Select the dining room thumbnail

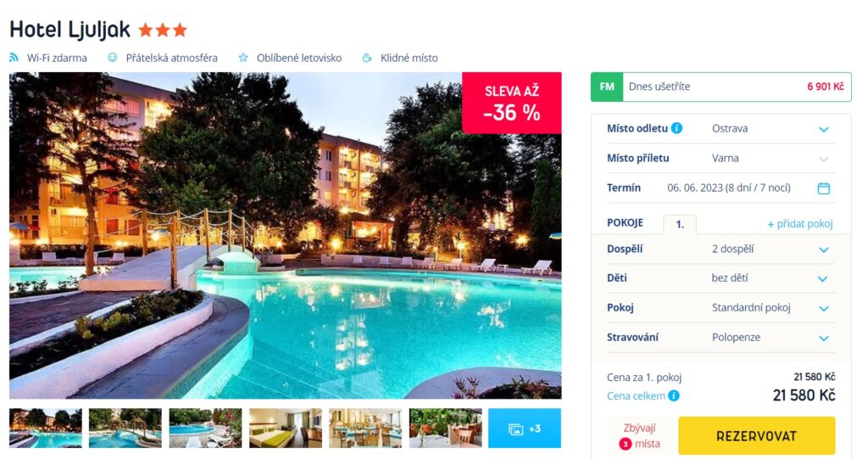[365, 428]
